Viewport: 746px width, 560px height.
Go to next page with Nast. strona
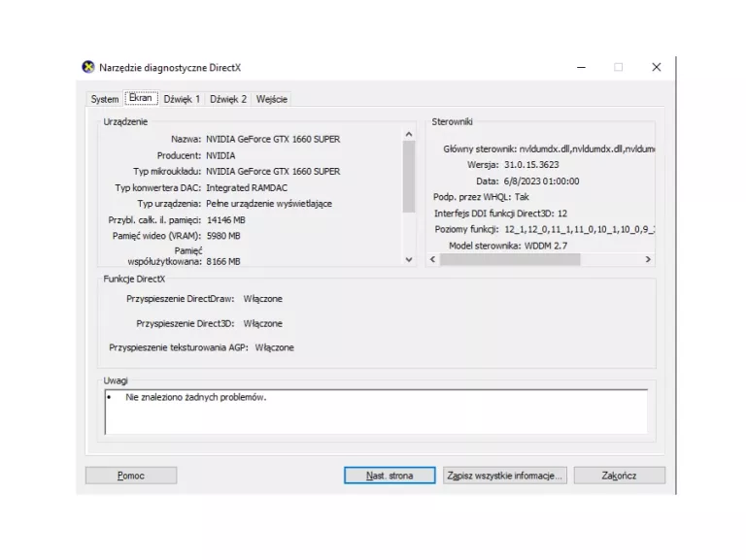pos(389,476)
